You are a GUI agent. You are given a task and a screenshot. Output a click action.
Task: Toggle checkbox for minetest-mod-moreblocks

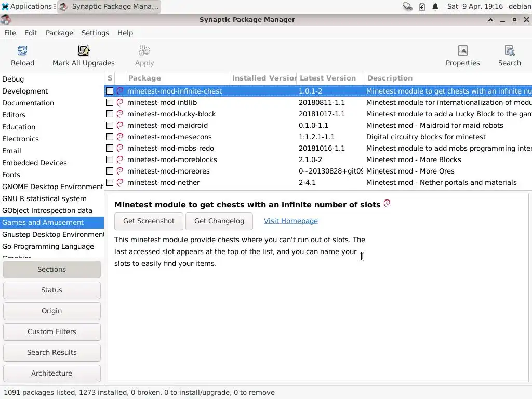(x=110, y=159)
